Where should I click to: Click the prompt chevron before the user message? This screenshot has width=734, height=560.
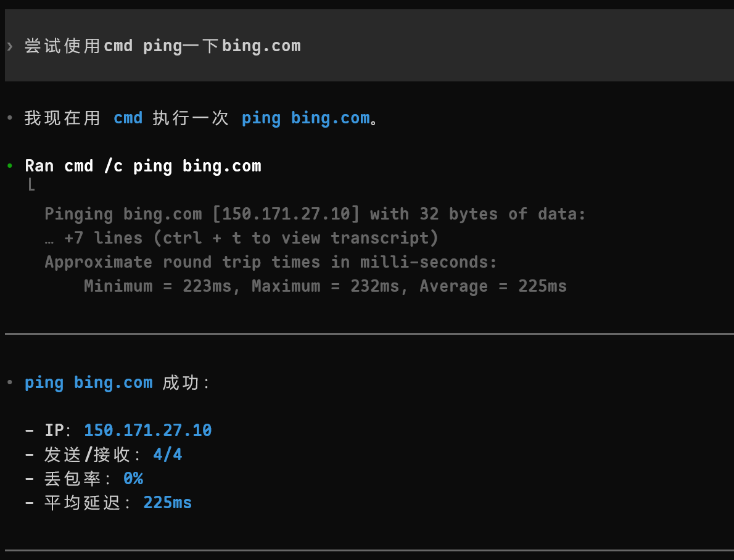point(10,46)
